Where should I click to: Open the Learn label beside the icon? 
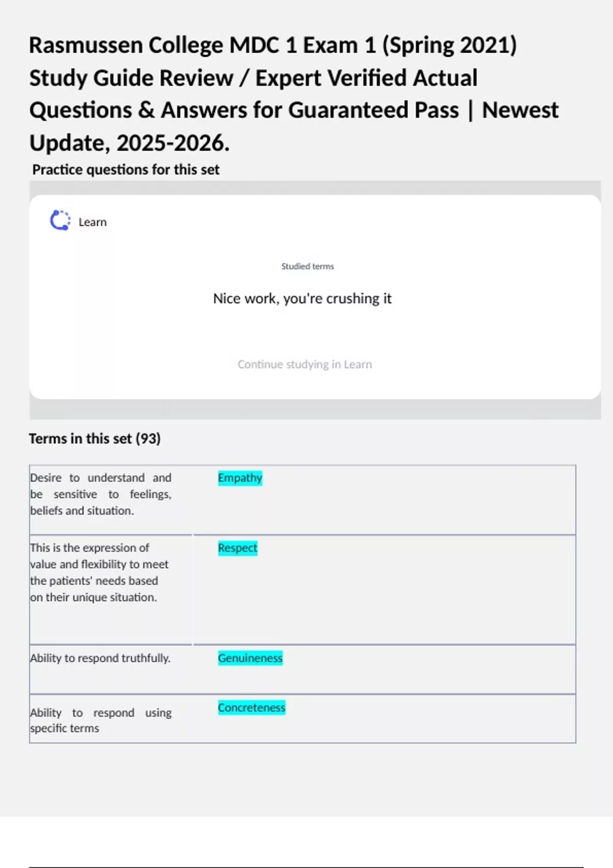[92, 222]
